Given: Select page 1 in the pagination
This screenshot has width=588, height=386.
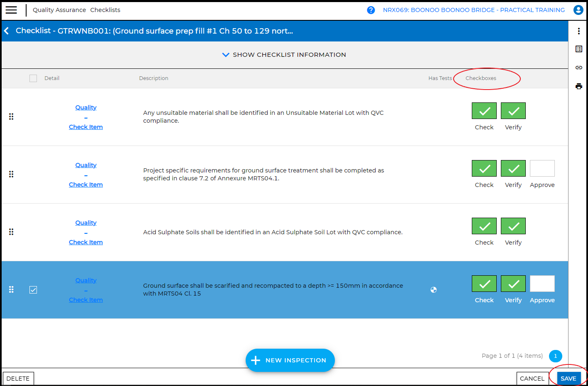Looking at the screenshot, I should tap(555, 356).
